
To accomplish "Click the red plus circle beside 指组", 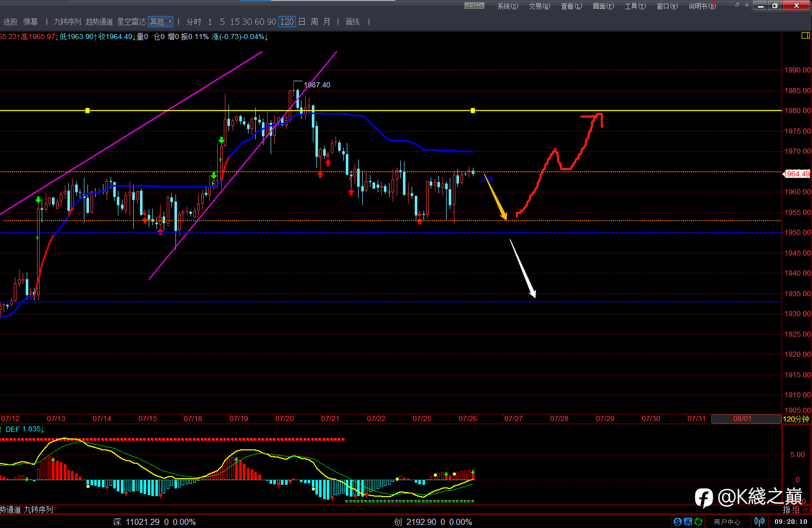I will click(806, 509).
